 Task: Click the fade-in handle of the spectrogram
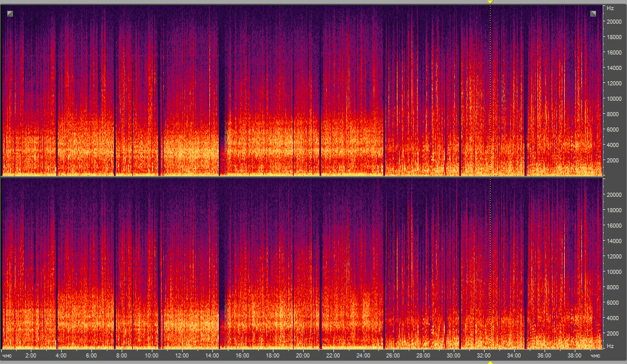10,14
